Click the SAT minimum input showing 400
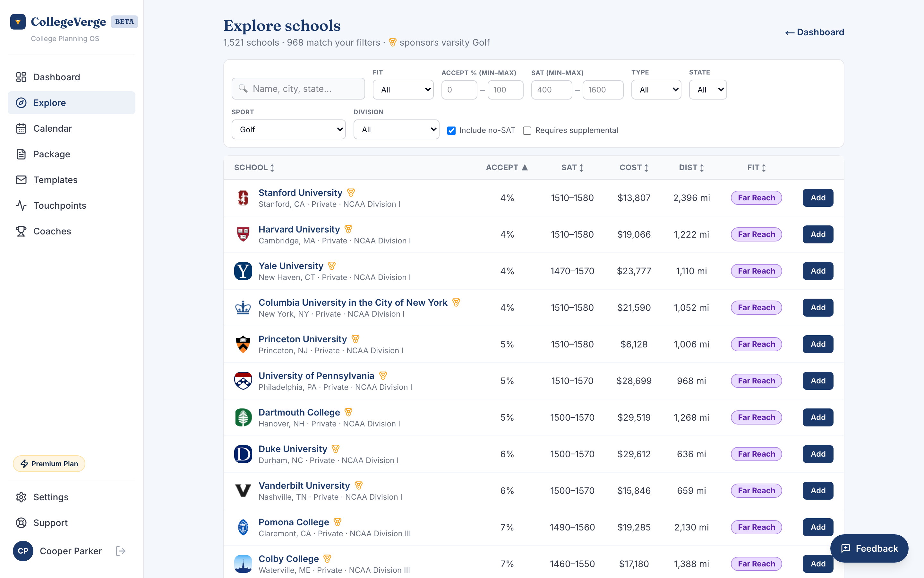The height and width of the screenshot is (578, 924). coord(551,90)
